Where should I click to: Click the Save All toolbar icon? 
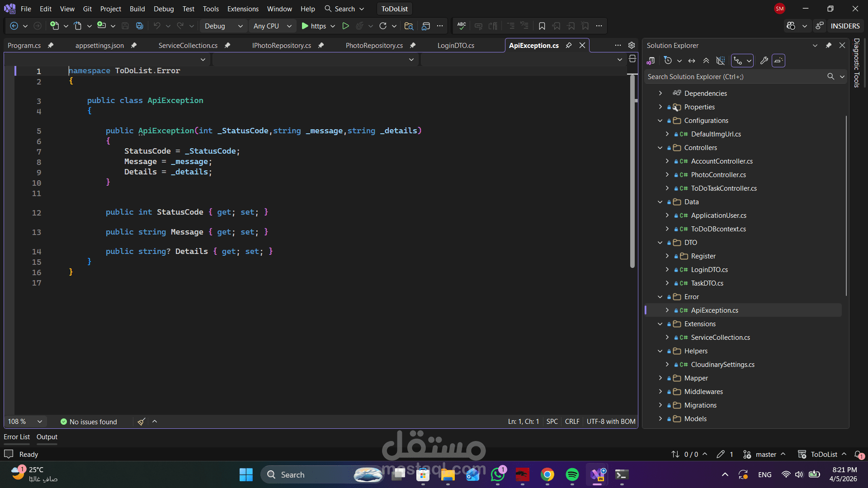click(140, 26)
